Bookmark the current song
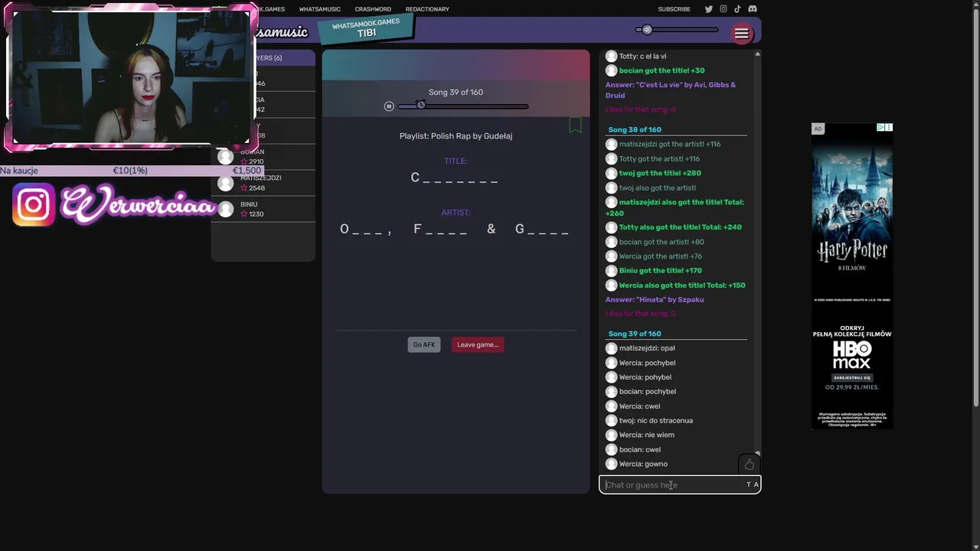Image resolution: width=980 pixels, height=551 pixels. tap(575, 125)
